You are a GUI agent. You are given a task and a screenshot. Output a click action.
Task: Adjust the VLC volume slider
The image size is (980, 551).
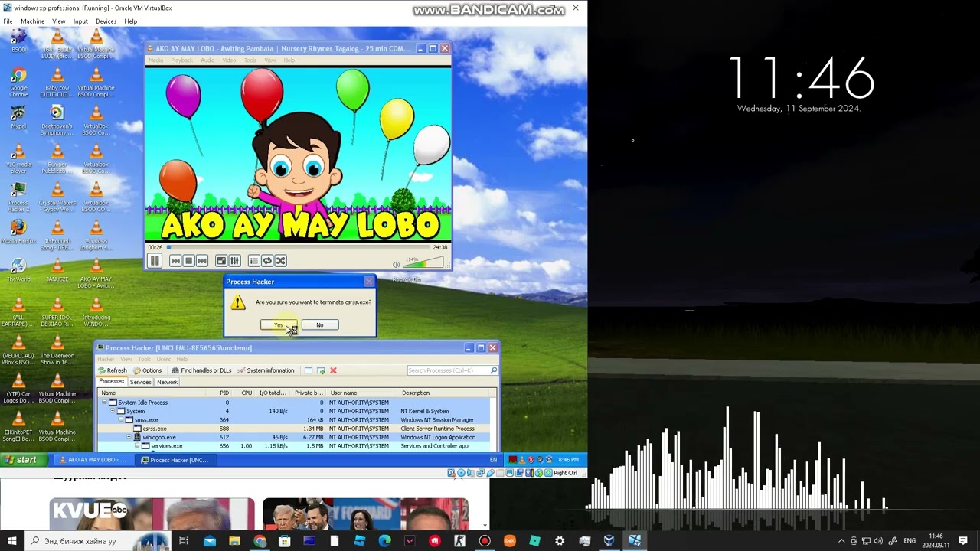(x=423, y=262)
